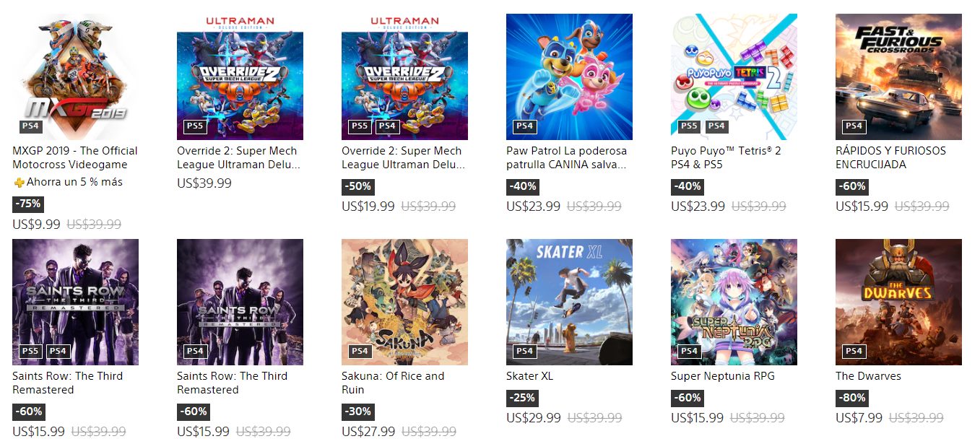Click the PS4 badge on the Paw Patrol cover
The width and height of the screenshot is (980, 444).
(524, 126)
